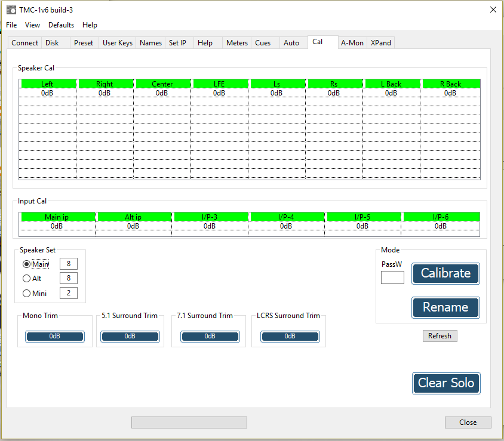Open the View menu

coord(32,25)
